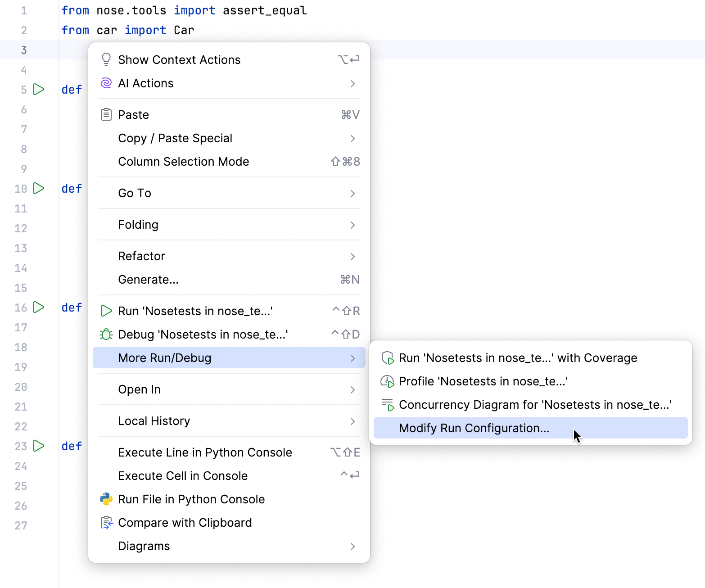Click the run gutter icon at line 10
The image size is (705, 588).
pos(39,189)
